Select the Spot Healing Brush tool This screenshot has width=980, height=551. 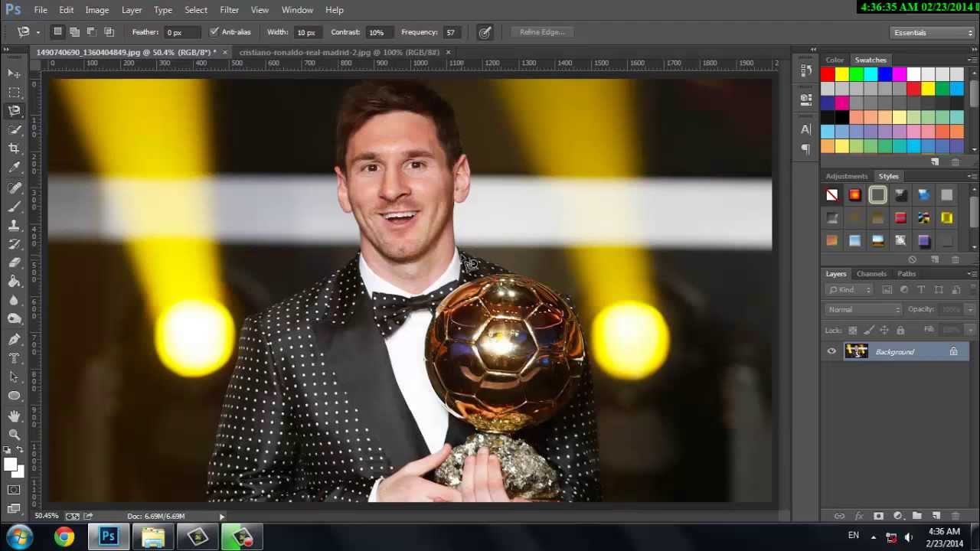pos(15,188)
